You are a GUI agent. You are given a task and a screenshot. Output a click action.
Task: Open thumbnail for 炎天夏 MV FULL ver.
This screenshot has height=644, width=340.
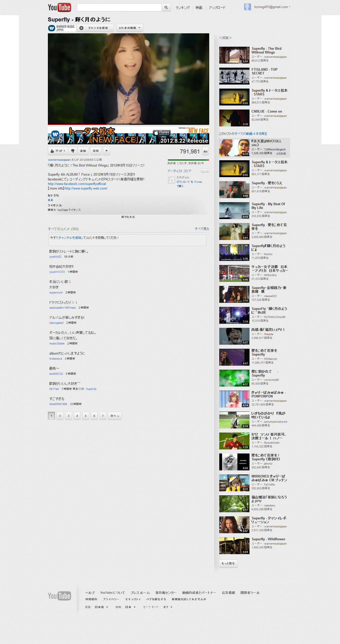click(x=234, y=148)
